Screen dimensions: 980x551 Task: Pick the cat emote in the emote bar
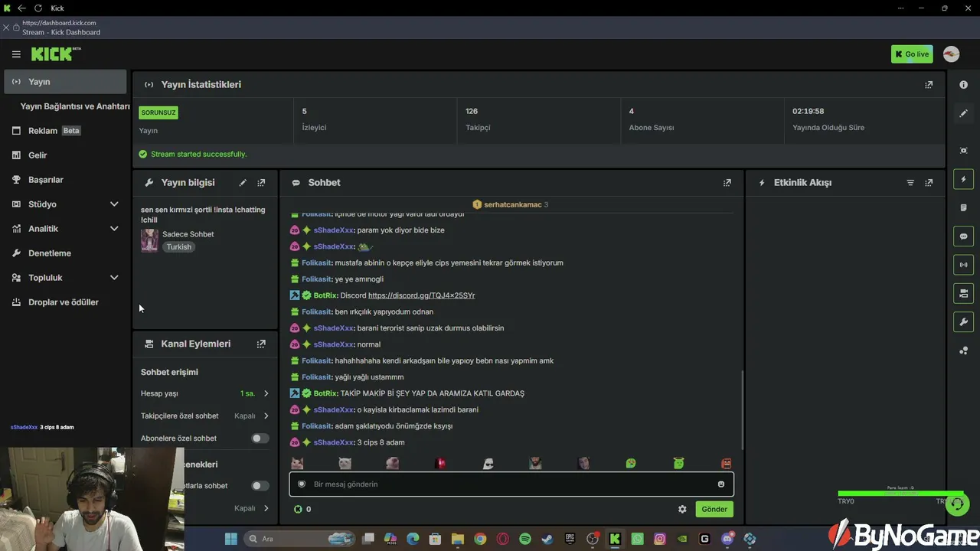tap(297, 464)
